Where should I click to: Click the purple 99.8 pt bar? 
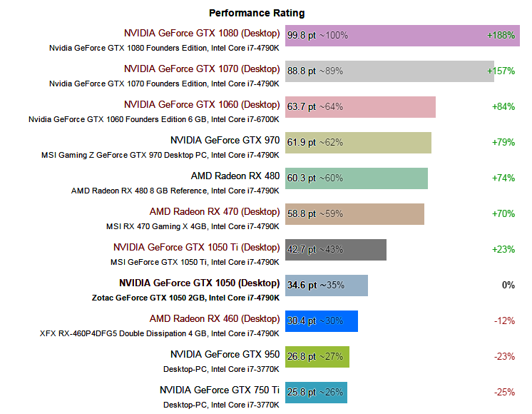click(x=402, y=35)
